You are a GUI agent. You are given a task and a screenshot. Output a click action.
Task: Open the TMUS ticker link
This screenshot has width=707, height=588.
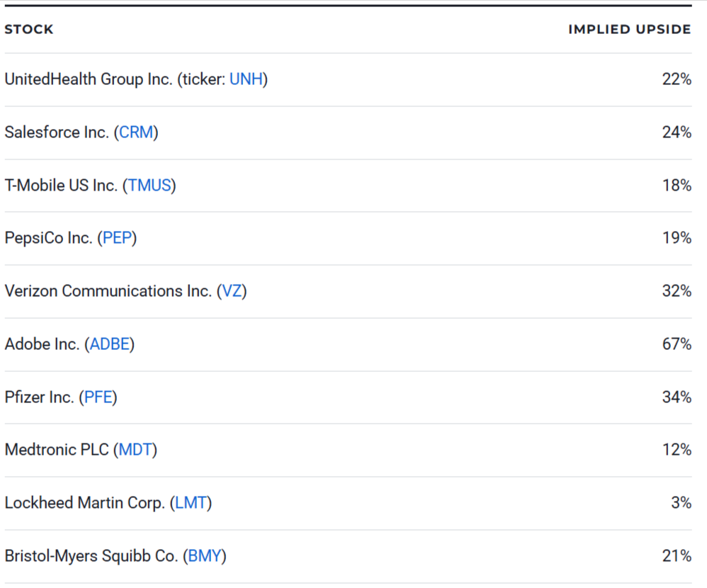coord(149,186)
